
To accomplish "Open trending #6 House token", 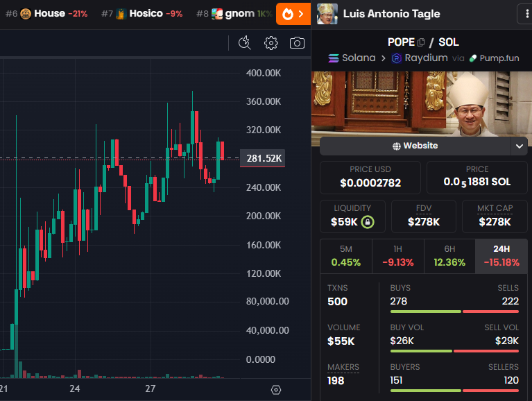I will (46, 14).
